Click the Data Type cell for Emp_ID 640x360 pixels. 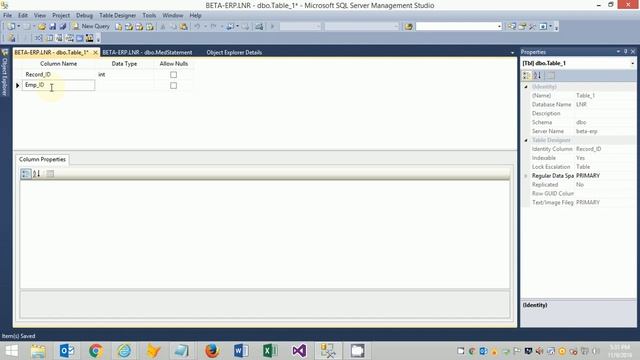(x=125, y=85)
